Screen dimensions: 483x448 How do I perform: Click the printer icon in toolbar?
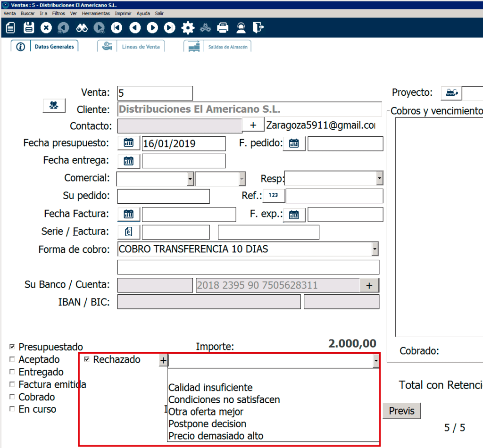[223, 28]
